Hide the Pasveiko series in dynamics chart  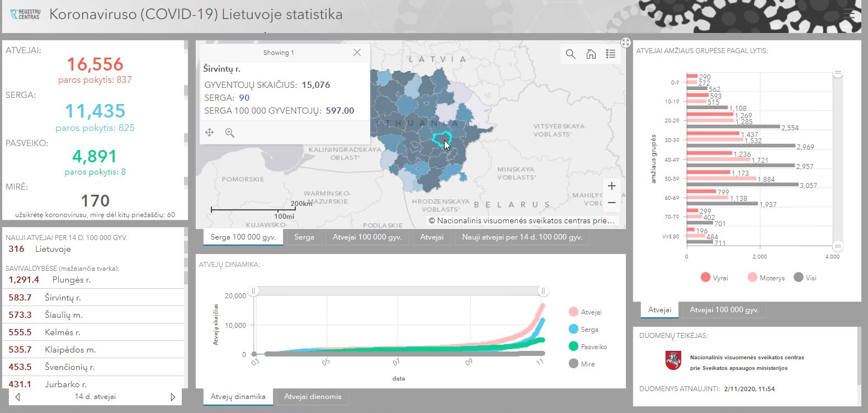click(587, 346)
